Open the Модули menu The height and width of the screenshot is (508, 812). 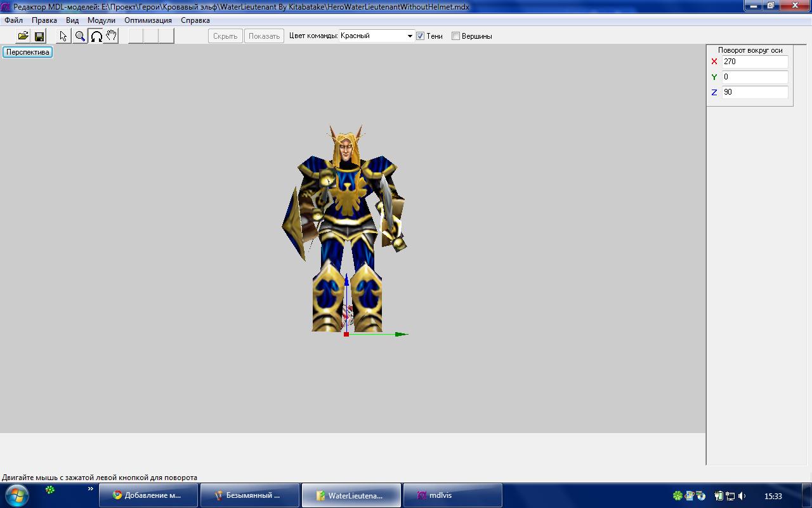pyautogui.click(x=101, y=20)
